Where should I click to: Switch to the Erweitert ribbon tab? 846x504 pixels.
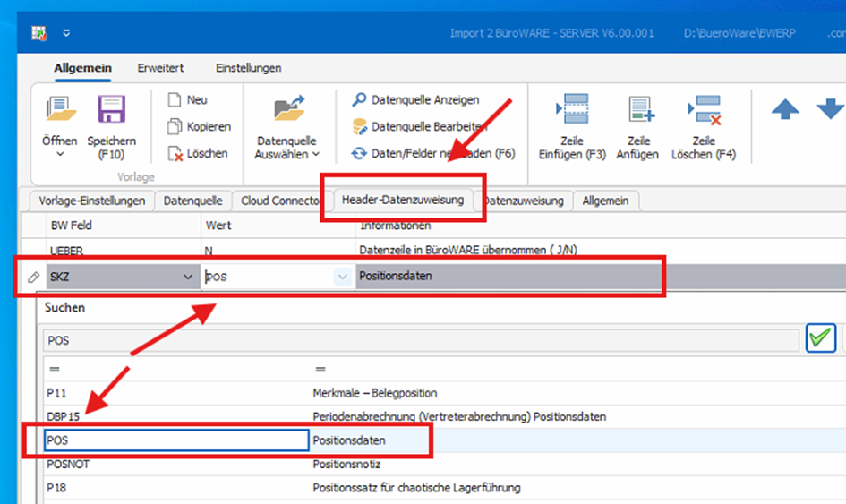(160, 68)
